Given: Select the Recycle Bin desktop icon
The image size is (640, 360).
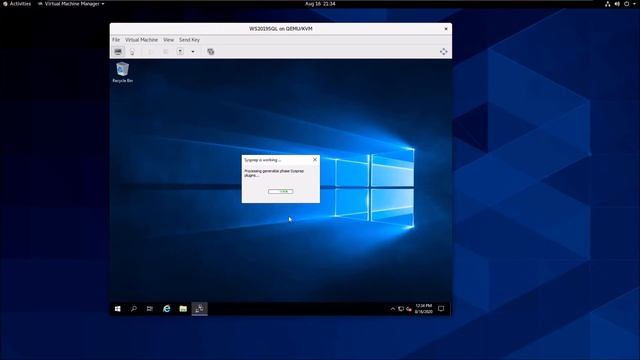Looking at the screenshot, I should pos(122,72).
